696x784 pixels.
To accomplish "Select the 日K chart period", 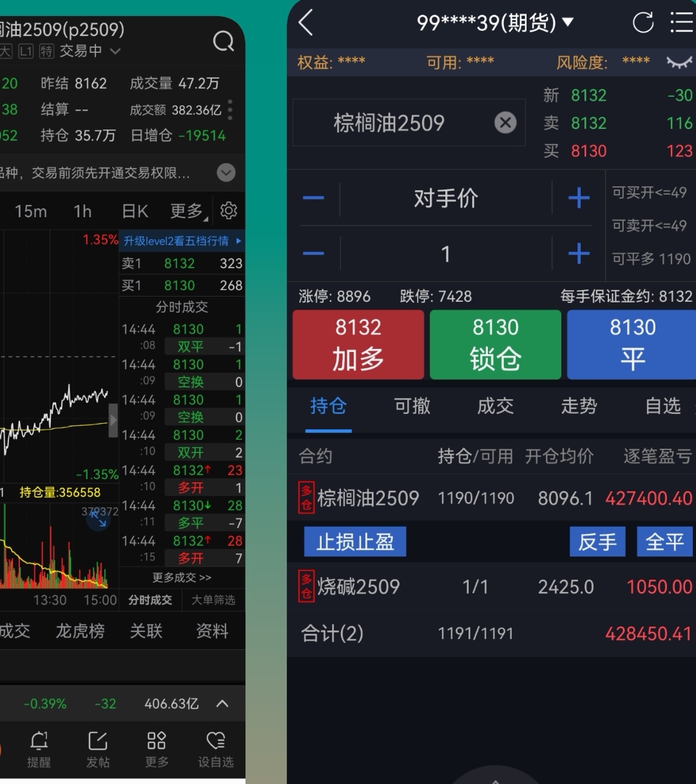I will click(135, 211).
